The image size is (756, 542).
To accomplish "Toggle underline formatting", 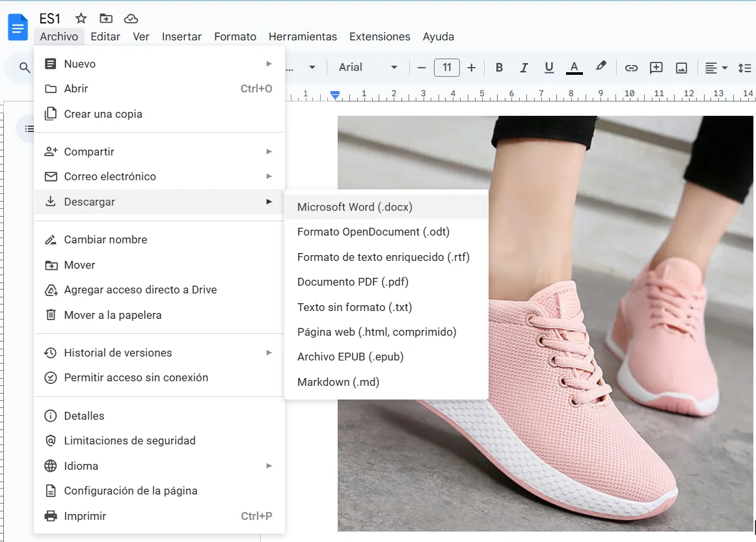I will click(548, 68).
